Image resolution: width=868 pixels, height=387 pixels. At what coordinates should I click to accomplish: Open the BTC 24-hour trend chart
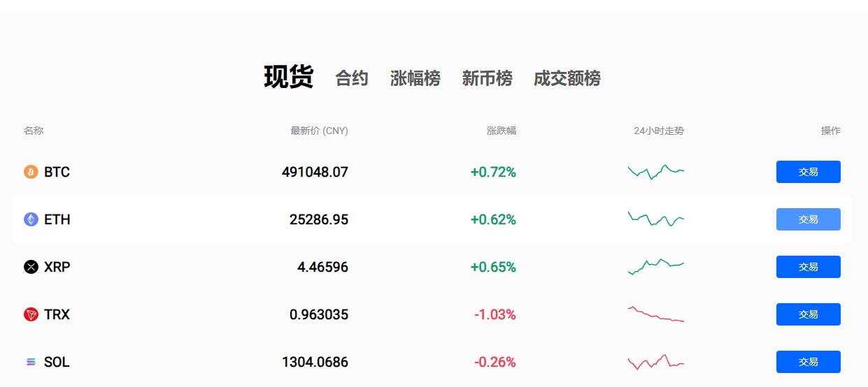655,172
